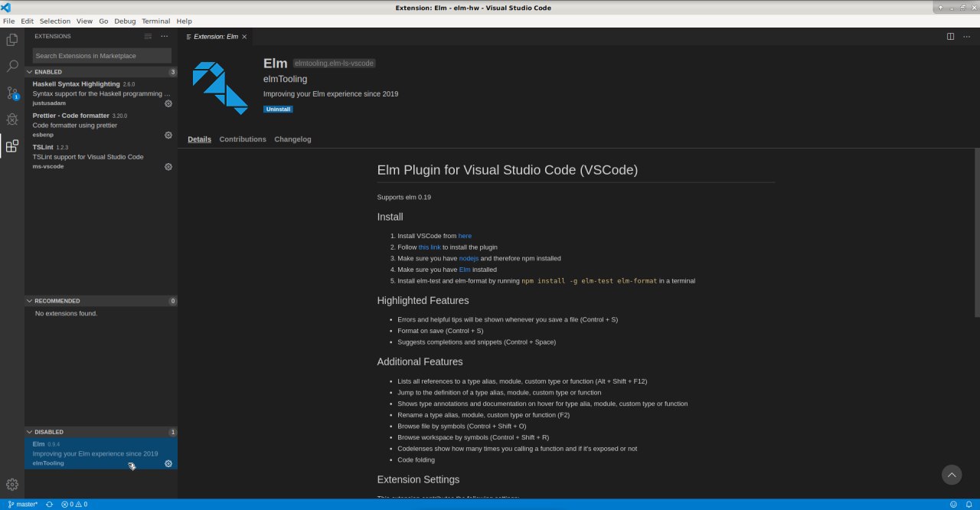
Task: Split the editor to the right
Action: pyautogui.click(x=950, y=36)
